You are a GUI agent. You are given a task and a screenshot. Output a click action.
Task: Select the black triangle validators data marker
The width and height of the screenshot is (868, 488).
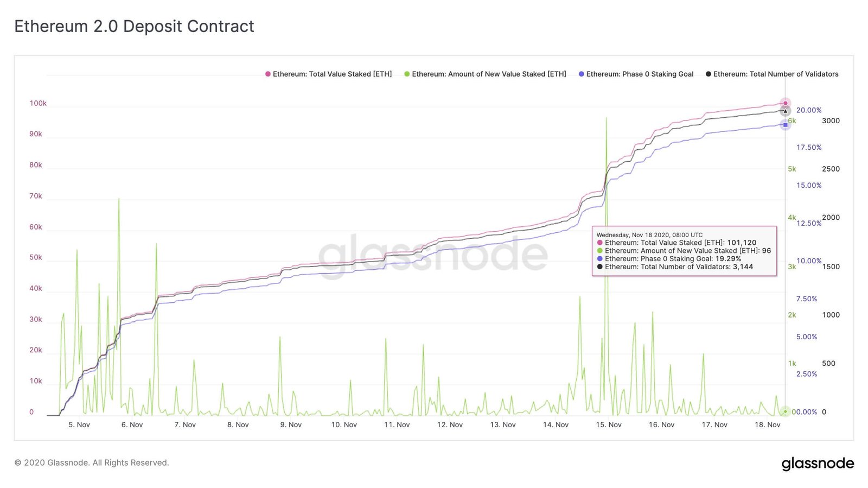pyautogui.click(x=785, y=111)
